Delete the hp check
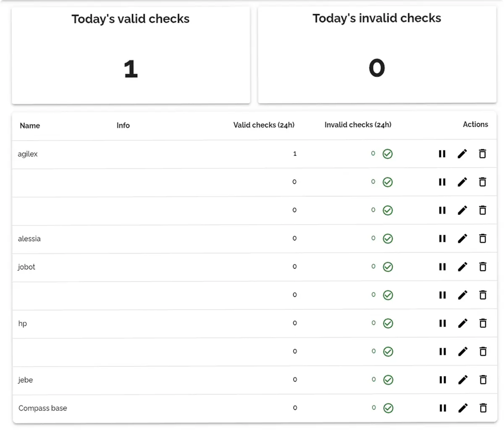The image size is (504, 434). (483, 323)
